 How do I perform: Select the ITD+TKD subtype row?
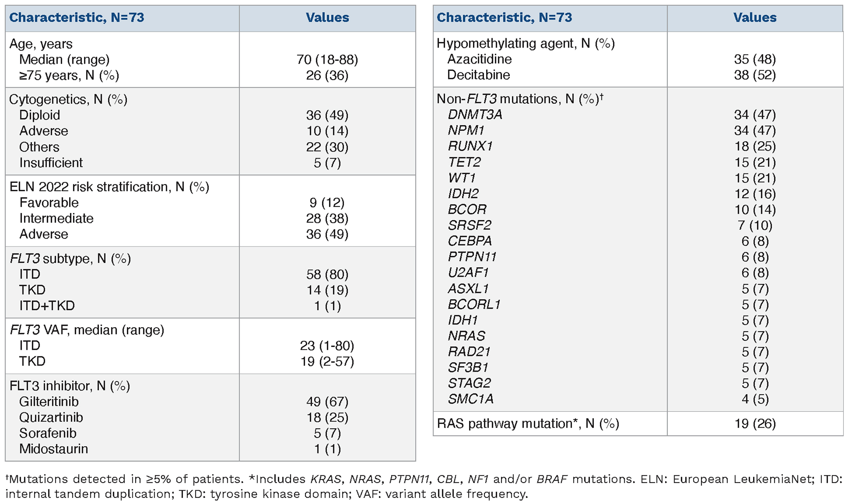[47, 306]
